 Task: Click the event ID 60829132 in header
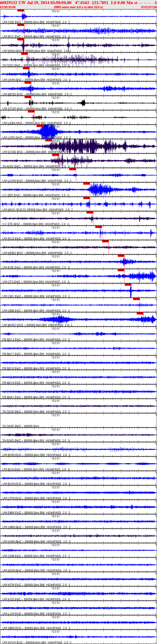click(x=9, y=3)
